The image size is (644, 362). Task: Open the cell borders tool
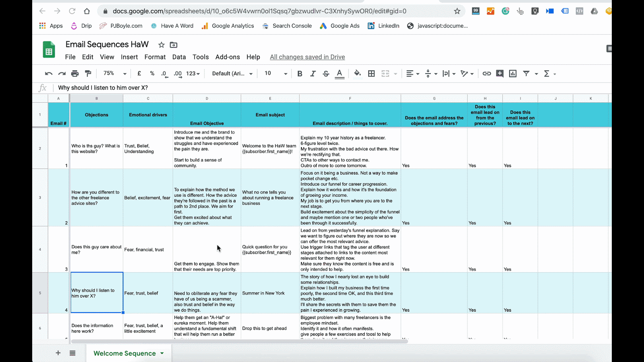(372, 74)
